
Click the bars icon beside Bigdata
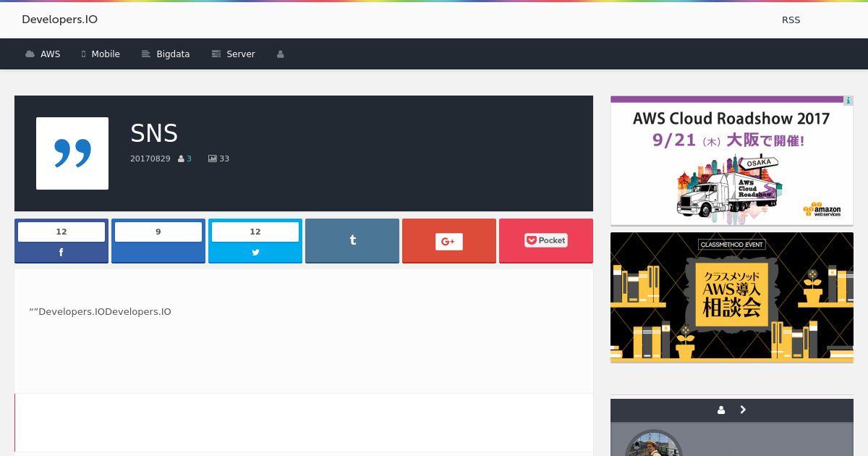tap(145, 54)
